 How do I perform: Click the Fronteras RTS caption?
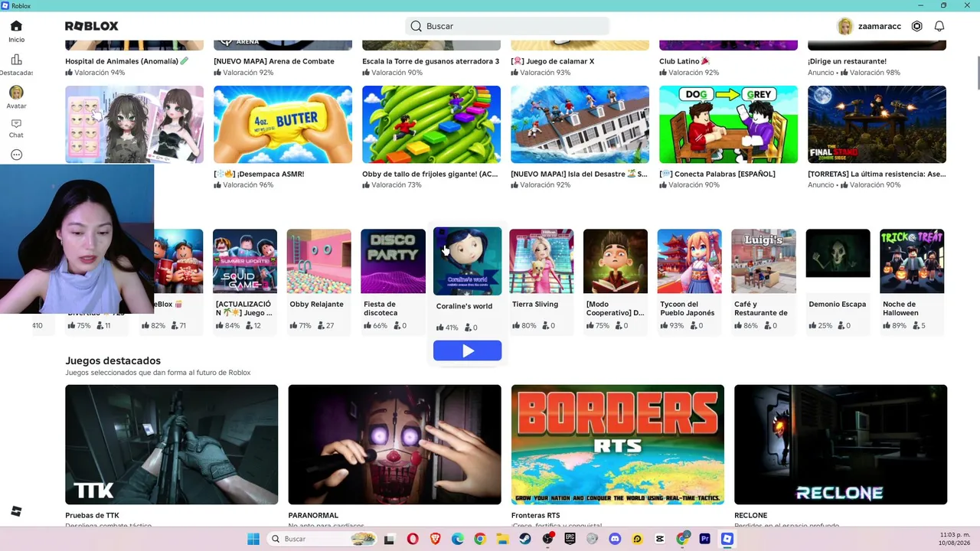[536, 515]
